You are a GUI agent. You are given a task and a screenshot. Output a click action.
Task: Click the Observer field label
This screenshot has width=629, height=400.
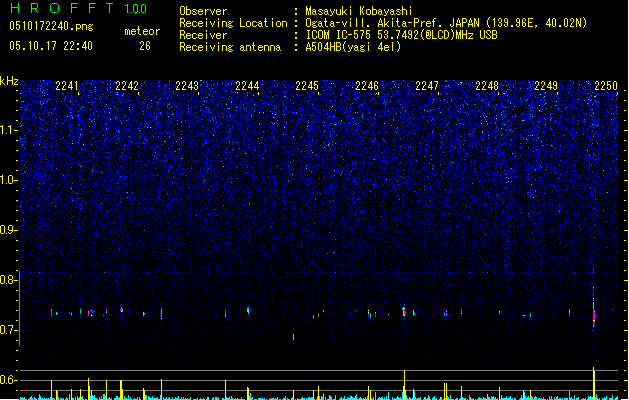[203, 11]
